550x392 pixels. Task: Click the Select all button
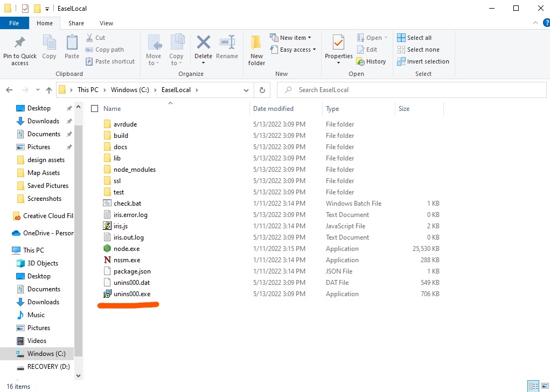point(414,38)
